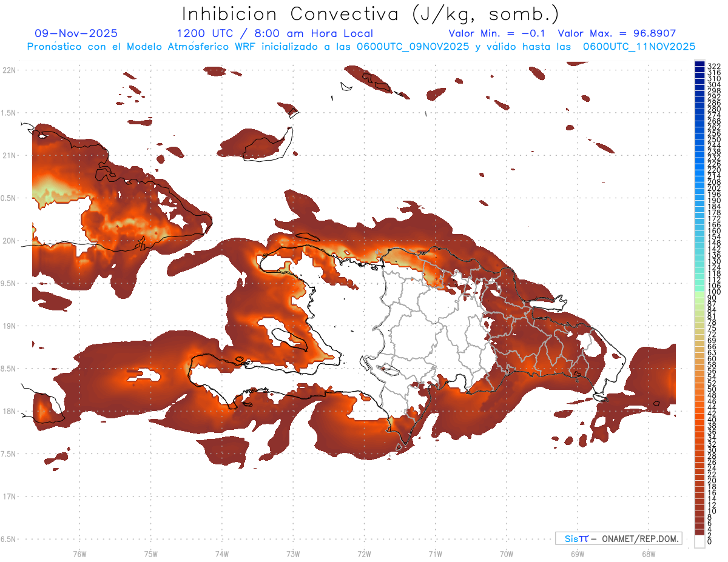Click the 76W longitude label
728x562 pixels.
79,554
